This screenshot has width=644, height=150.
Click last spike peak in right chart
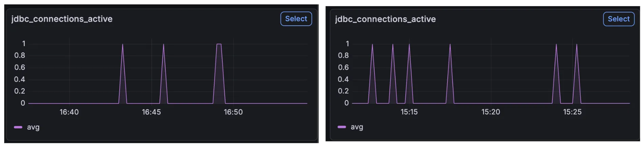pyautogui.click(x=577, y=45)
